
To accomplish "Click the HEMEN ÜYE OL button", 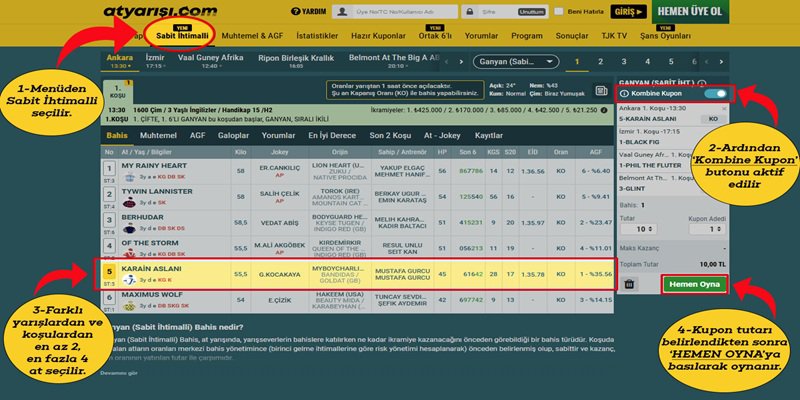I will coord(690,12).
